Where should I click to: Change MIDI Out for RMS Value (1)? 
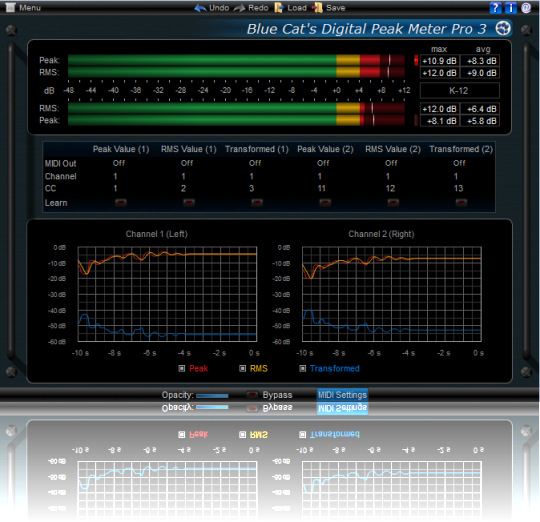click(x=187, y=163)
